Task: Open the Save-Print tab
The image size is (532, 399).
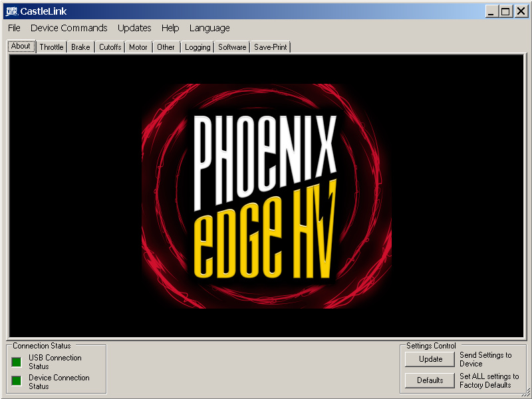Action: 271,47
